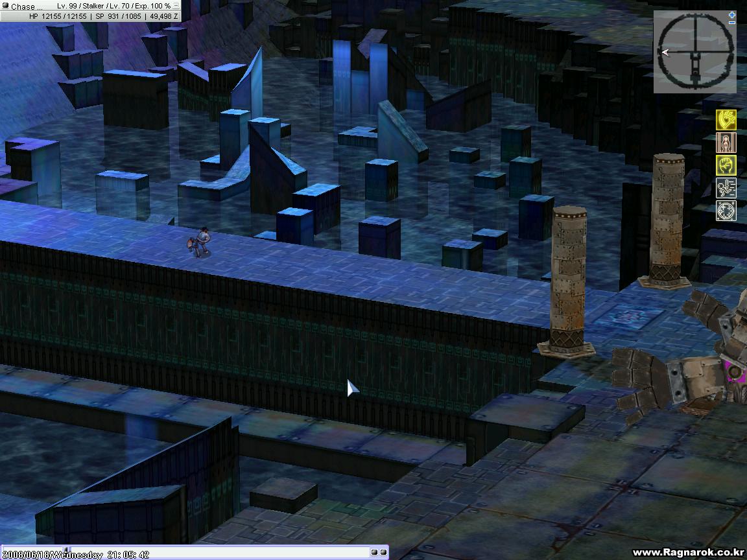Click the orb icon beside the Chase name

click(x=5, y=6)
